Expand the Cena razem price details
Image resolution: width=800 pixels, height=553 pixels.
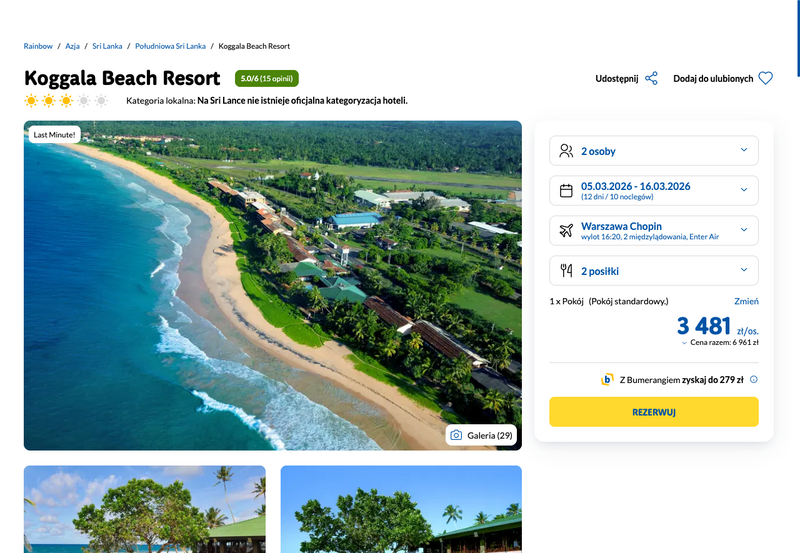tap(720, 342)
